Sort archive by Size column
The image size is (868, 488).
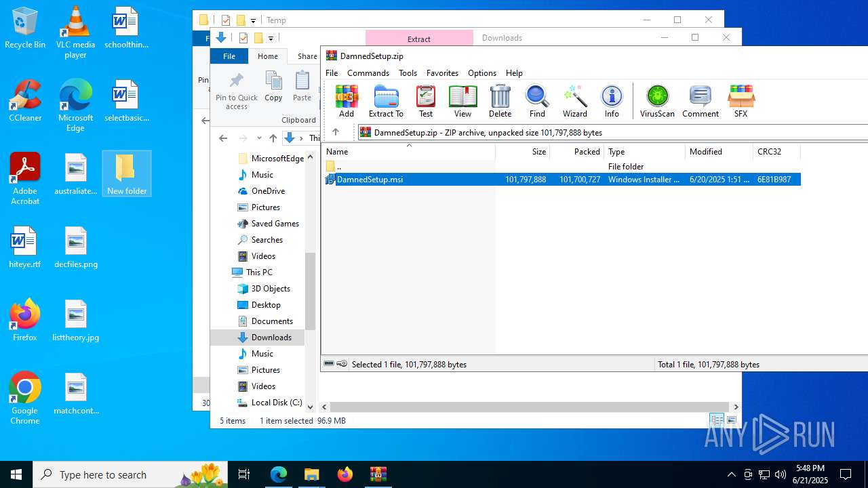click(523, 152)
